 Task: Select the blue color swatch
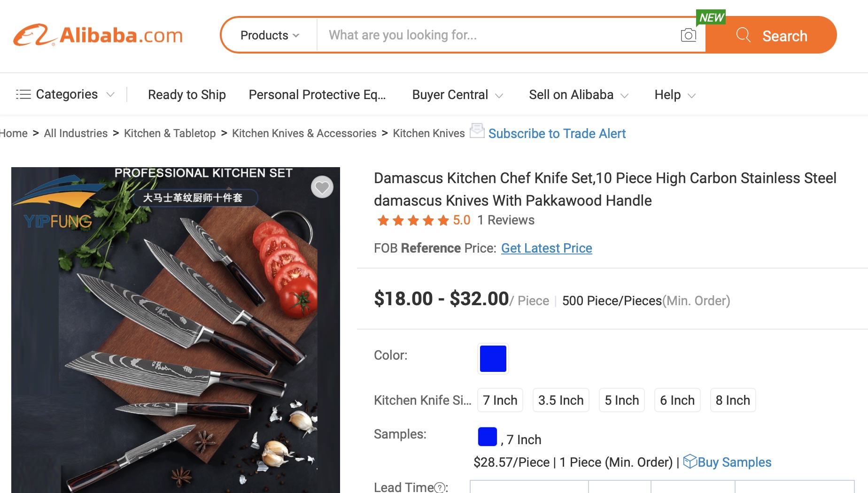pyautogui.click(x=493, y=359)
